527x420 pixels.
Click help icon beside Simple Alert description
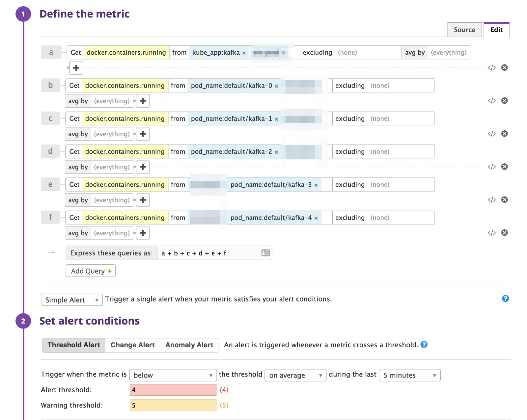click(x=505, y=299)
